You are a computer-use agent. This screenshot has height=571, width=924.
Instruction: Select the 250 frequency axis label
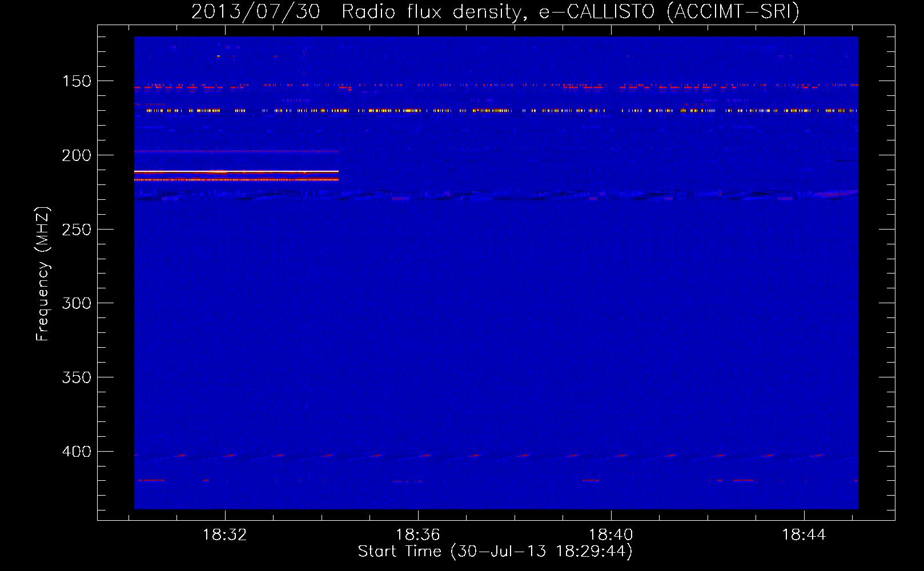[x=77, y=230]
